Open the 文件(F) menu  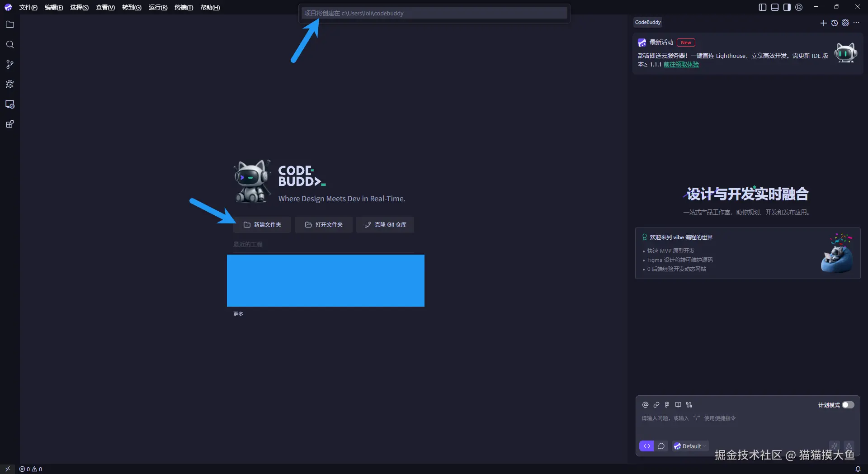tap(28, 7)
